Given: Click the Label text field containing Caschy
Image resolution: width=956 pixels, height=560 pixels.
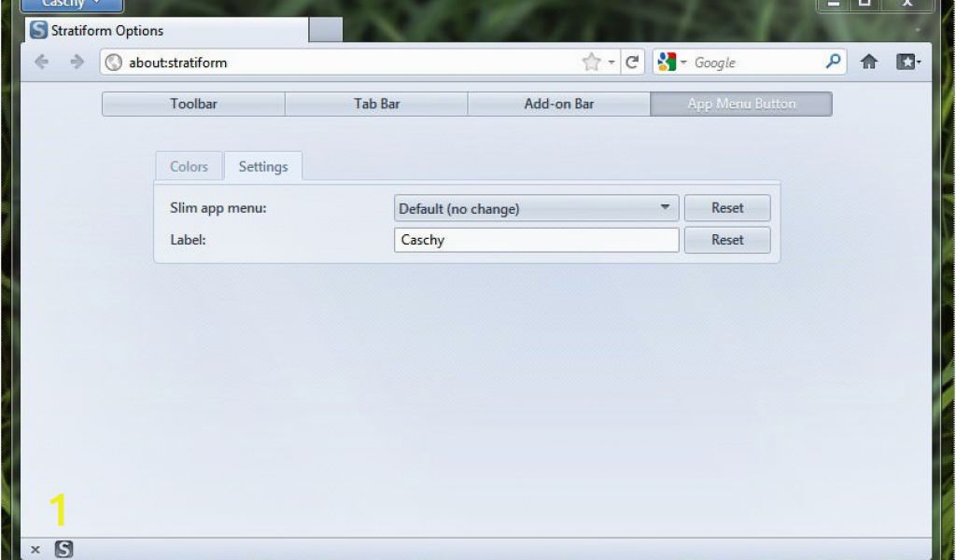Looking at the screenshot, I should (x=536, y=240).
